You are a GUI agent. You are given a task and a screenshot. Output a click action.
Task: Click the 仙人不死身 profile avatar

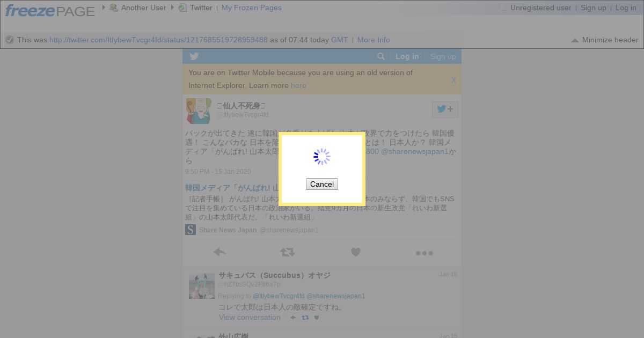coord(199,111)
